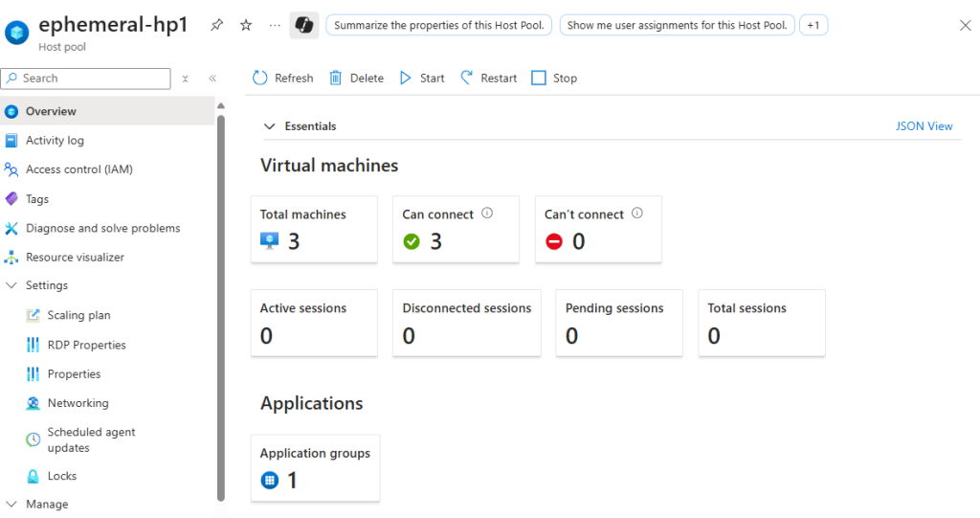Click the Activity log icon
This screenshot has width=980, height=518.
11,141
